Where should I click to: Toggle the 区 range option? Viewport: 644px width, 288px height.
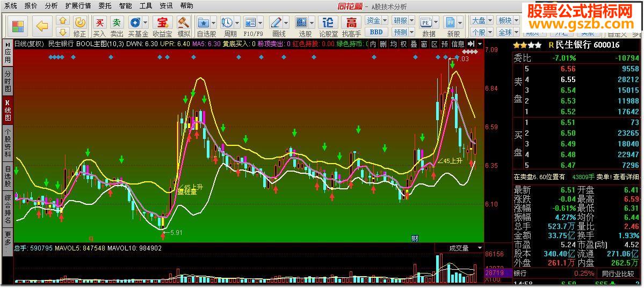(x=434, y=43)
